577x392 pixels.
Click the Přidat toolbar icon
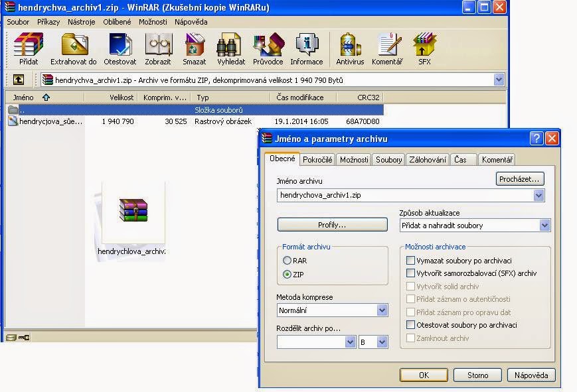tap(29, 49)
